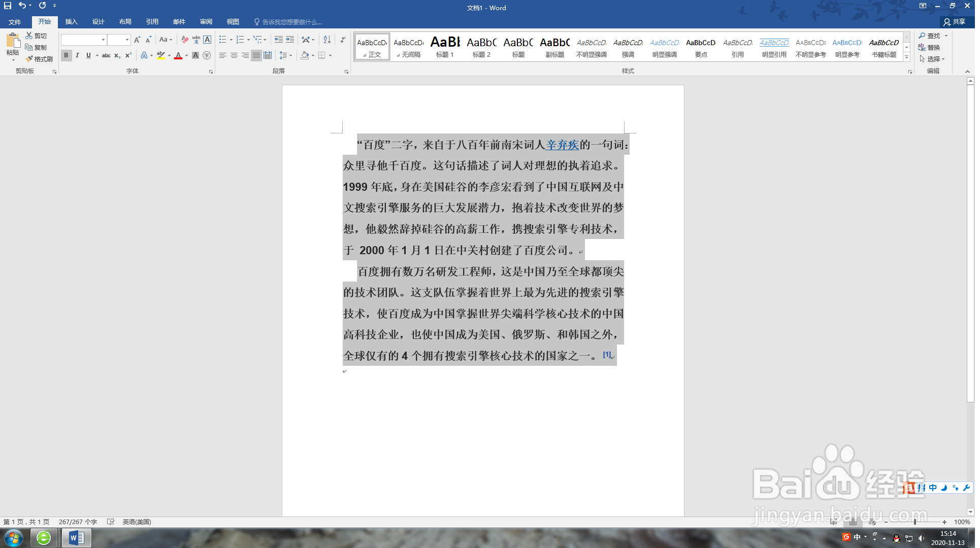Click Find (查找) magnifier in editing group
Screen dimensions: 980x548
click(930, 36)
